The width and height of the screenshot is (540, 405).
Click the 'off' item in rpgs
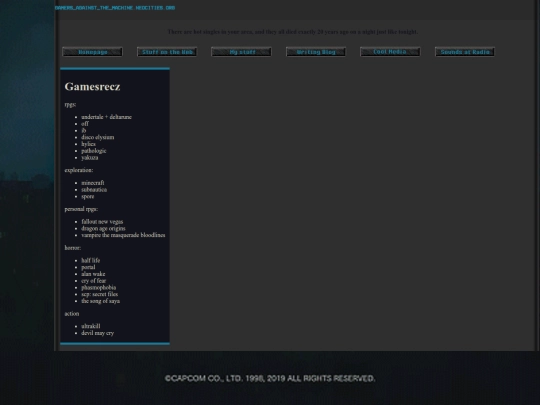click(85, 124)
